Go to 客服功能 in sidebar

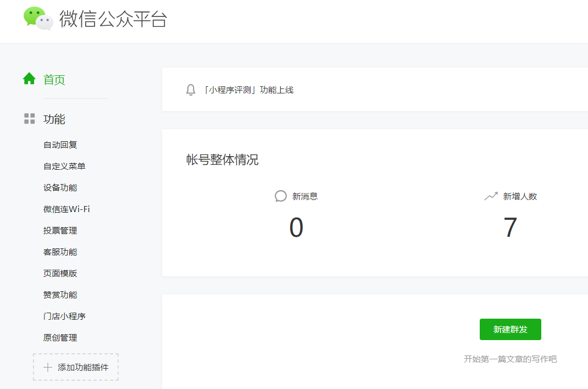[x=60, y=252]
